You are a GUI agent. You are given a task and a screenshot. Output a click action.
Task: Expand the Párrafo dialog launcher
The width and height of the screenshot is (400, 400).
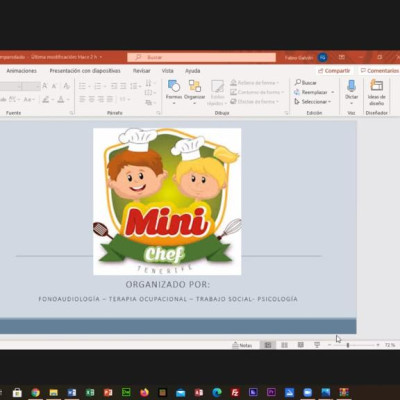[x=158, y=113]
